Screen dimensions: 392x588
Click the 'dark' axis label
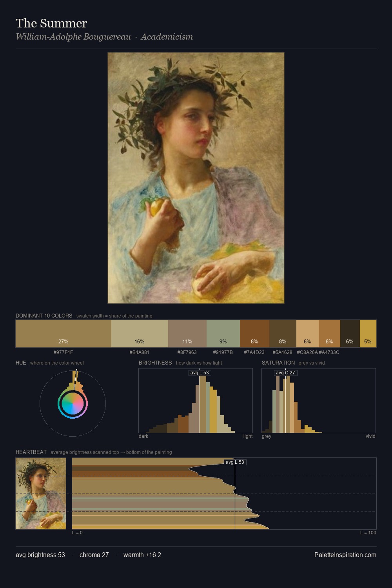tap(143, 436)
